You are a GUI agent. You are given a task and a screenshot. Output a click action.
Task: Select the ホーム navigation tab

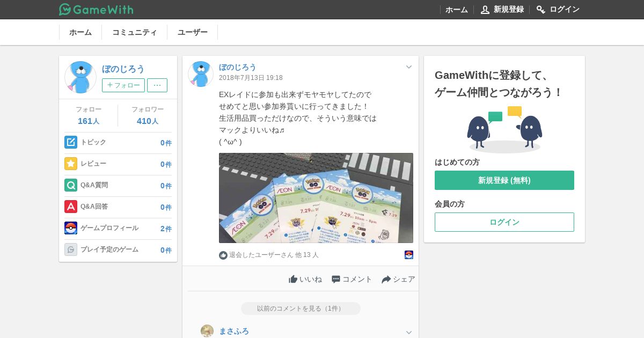pos(80,32)
